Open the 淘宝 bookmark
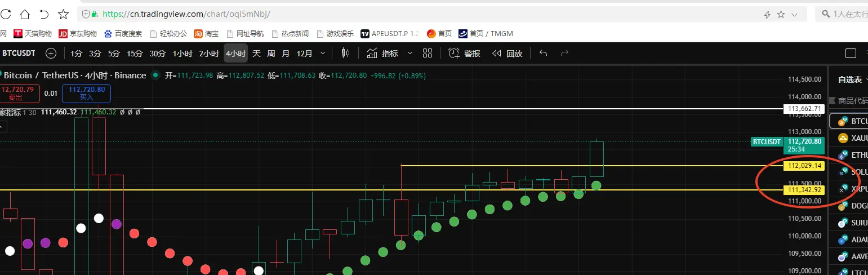The height and width of the screenshot is (275, 868). pos(206,34)
